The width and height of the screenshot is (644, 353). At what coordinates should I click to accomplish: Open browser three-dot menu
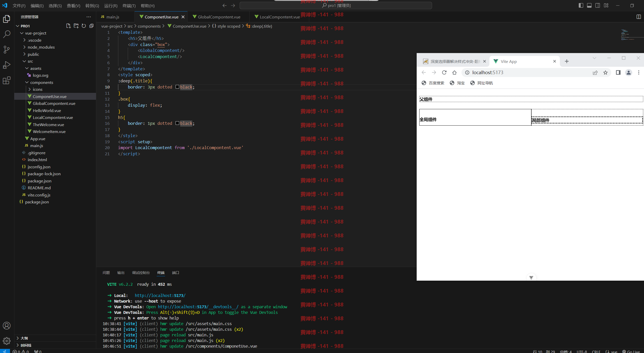click(639, 72)
